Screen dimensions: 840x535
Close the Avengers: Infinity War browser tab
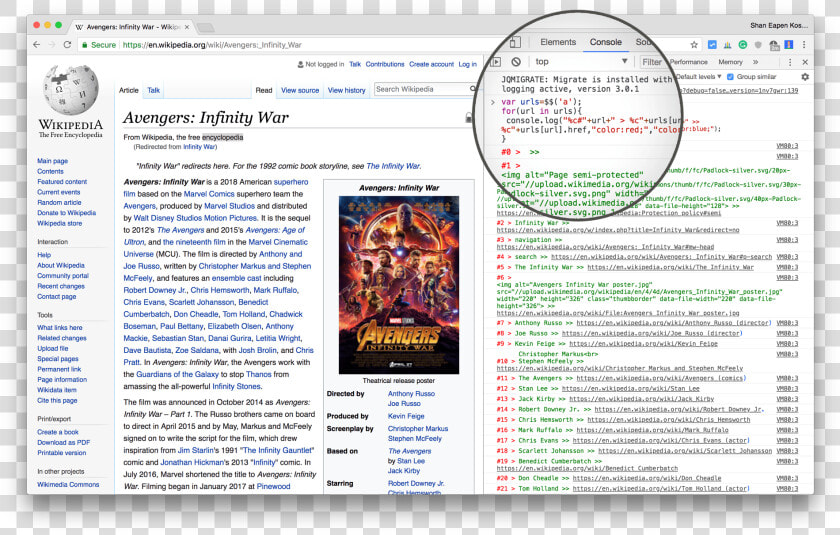pos(186,27)
